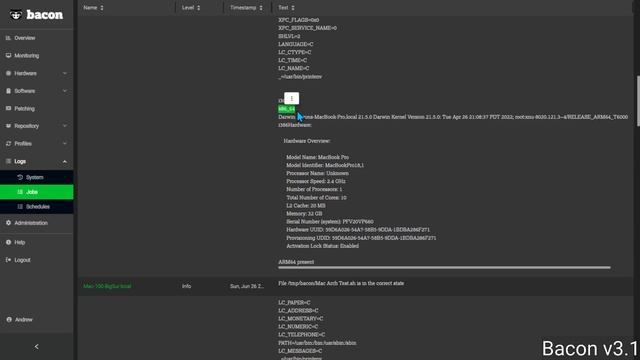The image size is (640, 360).
Task: Open the Overview menu item
Action: click(x=25, y=38)
